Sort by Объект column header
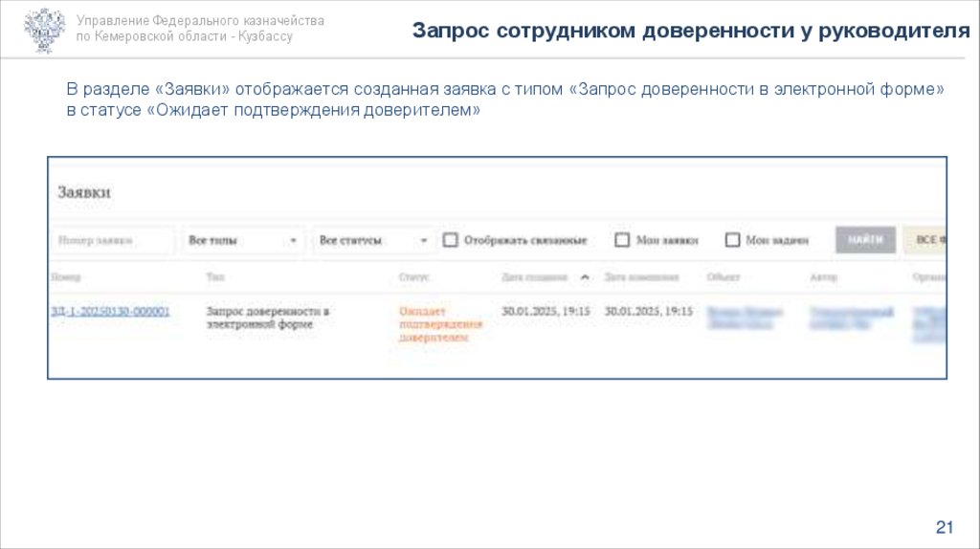980x549 pixels. pyautogui.click(x=724, y=277)
